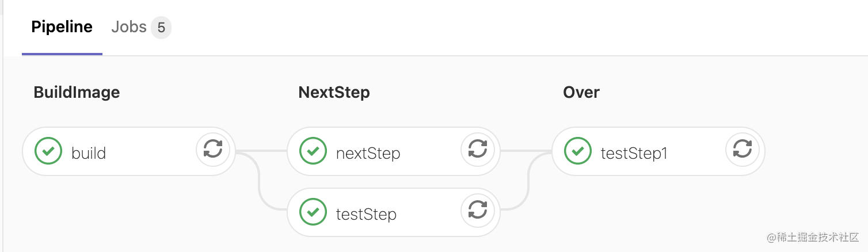Screen dimensions: 868x252
Task: Click retry icon for testStep job
Action: pyautogui.click(x=478, y=211)
